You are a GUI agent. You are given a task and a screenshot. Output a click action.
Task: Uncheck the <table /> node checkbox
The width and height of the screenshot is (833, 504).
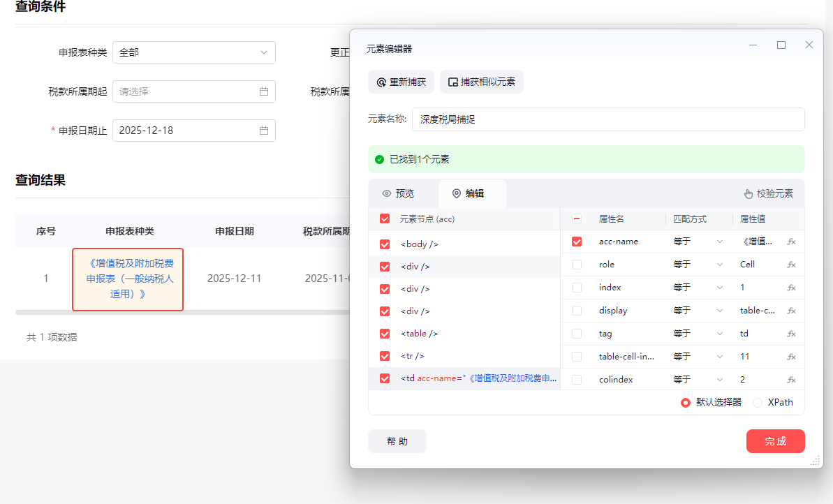[x=385, y=334]
